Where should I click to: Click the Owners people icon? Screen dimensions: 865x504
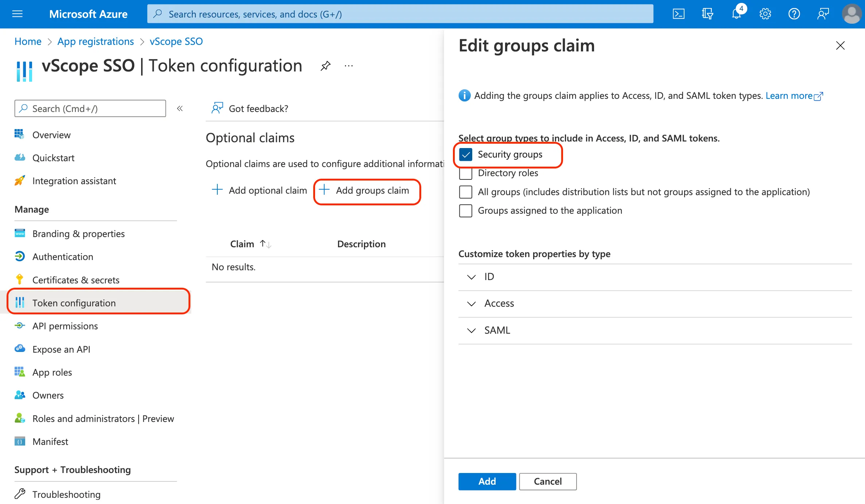[x=20, y=395]
